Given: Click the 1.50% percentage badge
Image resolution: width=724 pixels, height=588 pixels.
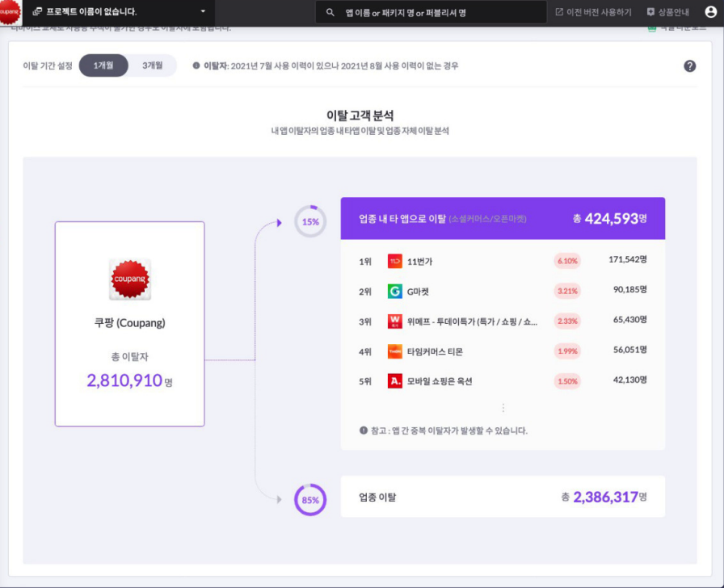Looking at the screenshot, I should pyautogui.click(x=567, y=381).
